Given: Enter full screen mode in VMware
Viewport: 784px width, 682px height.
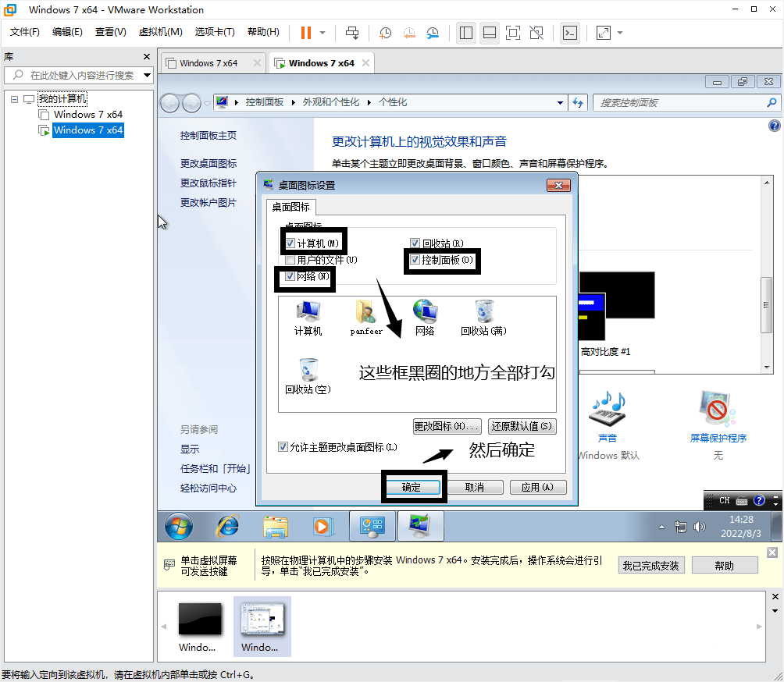Looking at the screenshot, I should click(513, 33).
